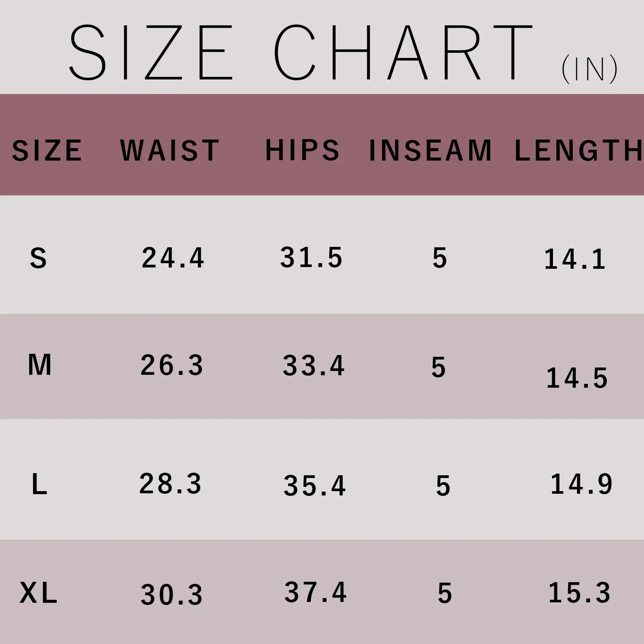The width and height of the screenshot is (644, 644).
Task: Select the M size row label
Action: coord(39,365)
